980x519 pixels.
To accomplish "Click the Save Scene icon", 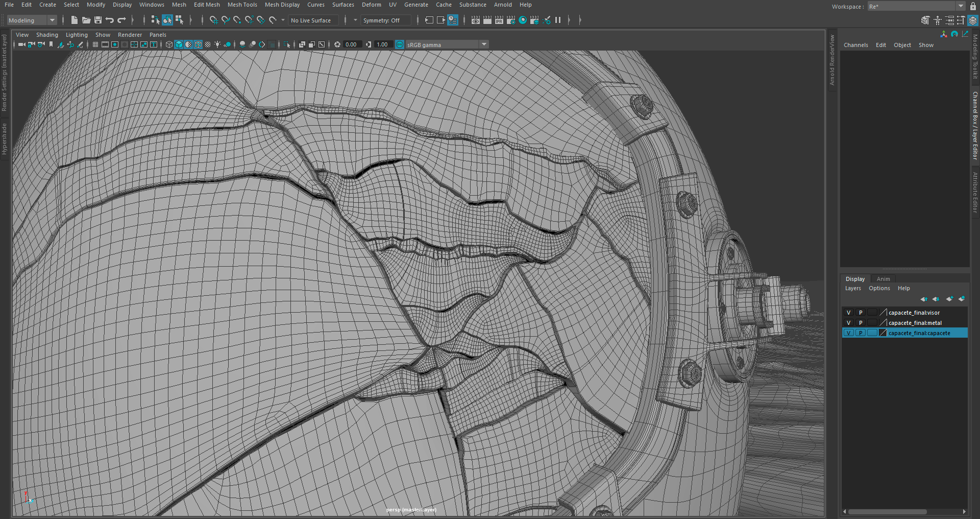I will coord(98,20).
